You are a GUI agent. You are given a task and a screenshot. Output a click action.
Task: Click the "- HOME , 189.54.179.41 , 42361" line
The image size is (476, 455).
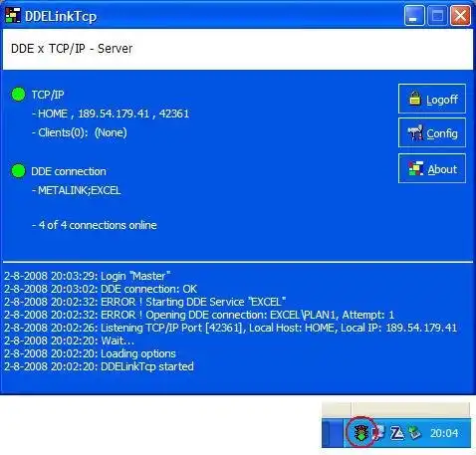click(111, 114)
